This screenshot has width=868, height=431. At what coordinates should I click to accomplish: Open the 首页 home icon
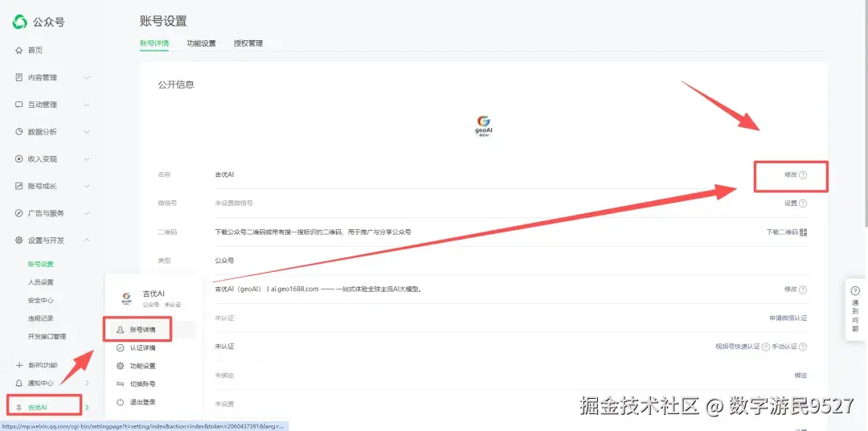click(x=19, y=51)
